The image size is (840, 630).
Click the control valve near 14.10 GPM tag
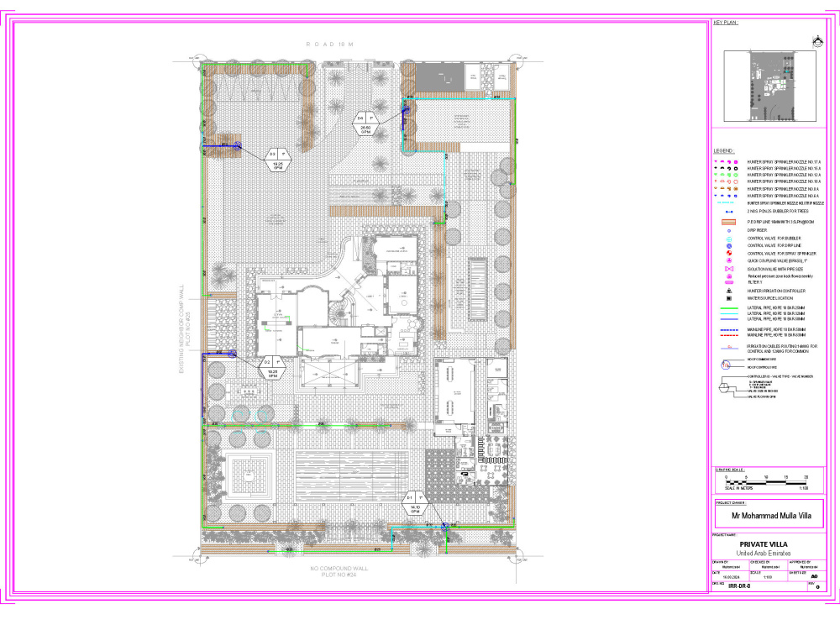pyautogui.click(x=444, y=528)
